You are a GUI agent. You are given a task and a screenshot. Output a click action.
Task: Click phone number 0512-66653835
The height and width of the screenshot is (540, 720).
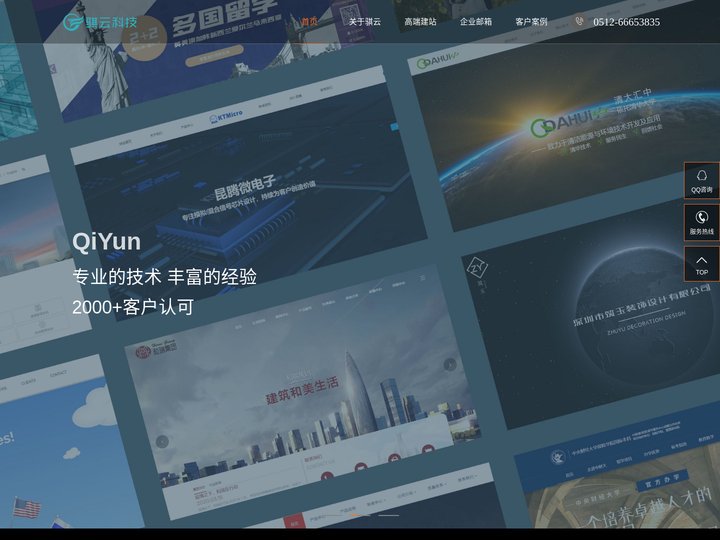tap(626, 22)
